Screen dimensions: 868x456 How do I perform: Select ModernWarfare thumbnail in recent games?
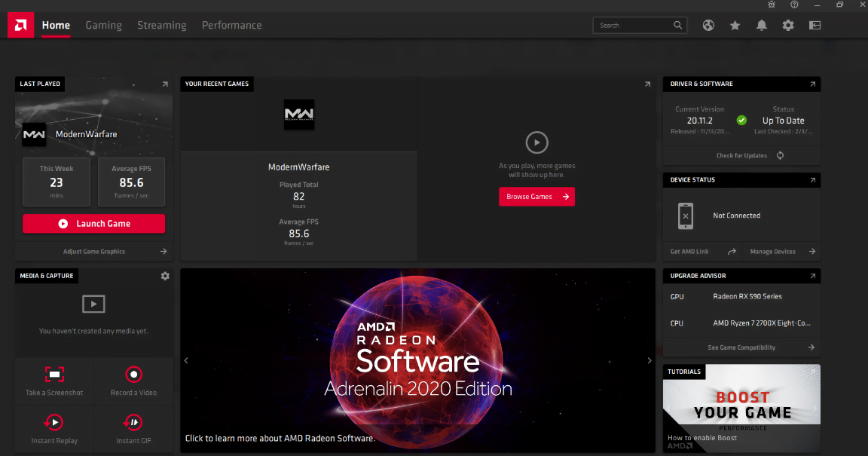299,115
